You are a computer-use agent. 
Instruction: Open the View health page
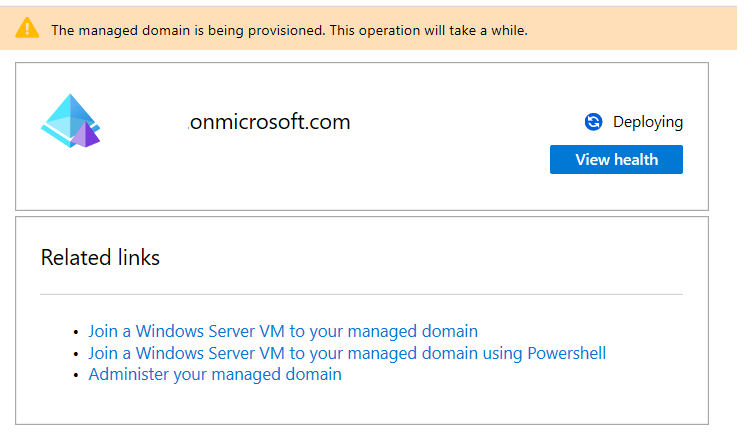(616, 159)
